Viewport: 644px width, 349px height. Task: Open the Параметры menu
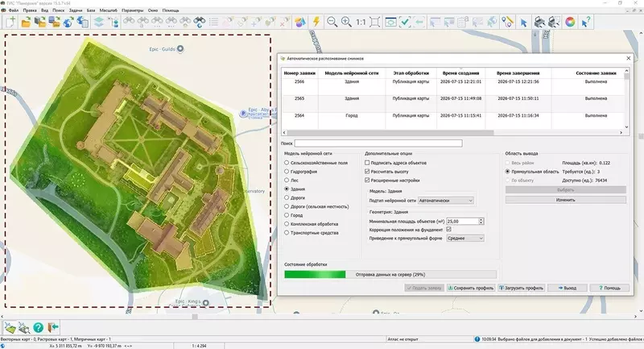tap(132, 10)
